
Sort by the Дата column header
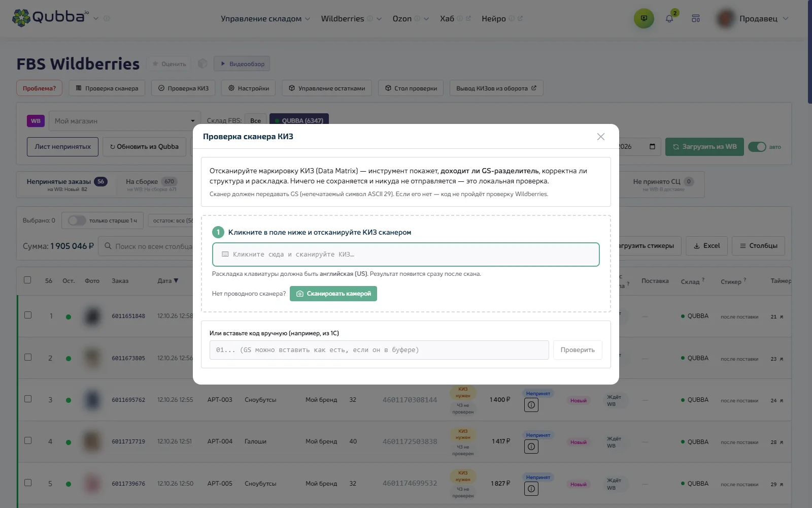point(167,280)
